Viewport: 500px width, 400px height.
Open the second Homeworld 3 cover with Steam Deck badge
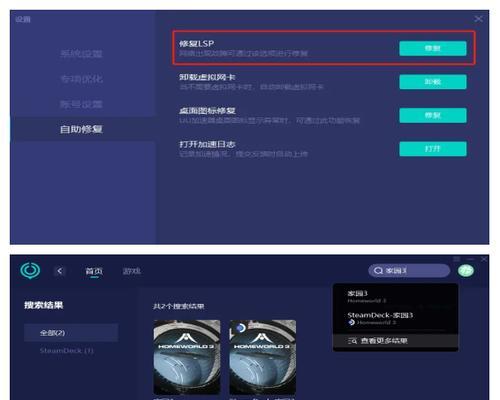click(x=263, y=357)
